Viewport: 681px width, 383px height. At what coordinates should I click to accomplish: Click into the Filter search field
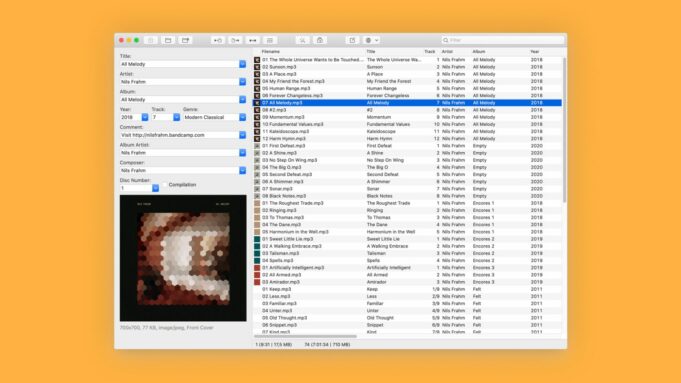504,40
